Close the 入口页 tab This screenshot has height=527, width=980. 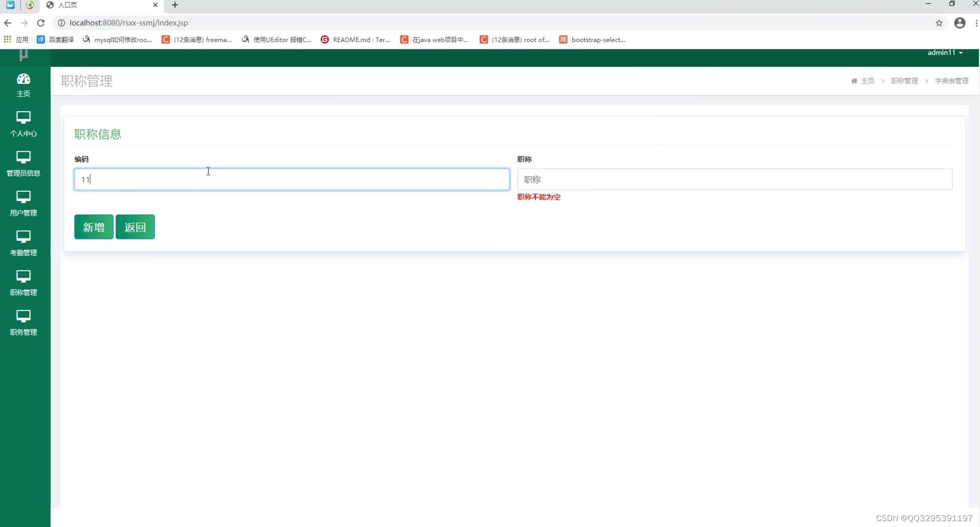point(155,5)
